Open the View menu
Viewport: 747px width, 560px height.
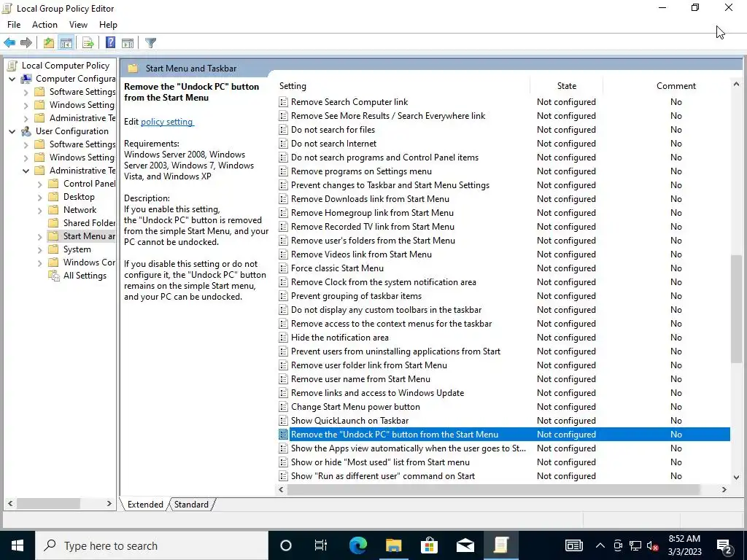[x=78, y=25]
